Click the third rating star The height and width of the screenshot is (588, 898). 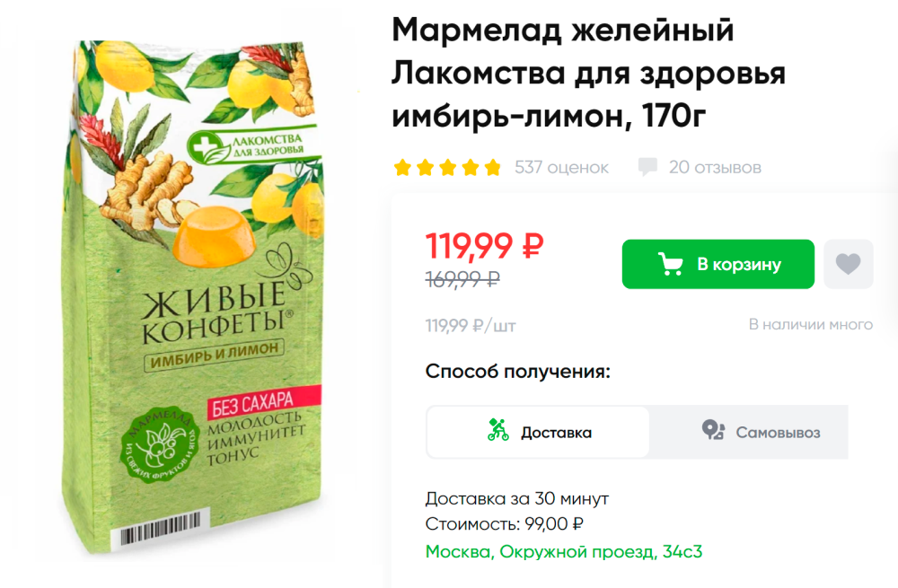(448, 168)
